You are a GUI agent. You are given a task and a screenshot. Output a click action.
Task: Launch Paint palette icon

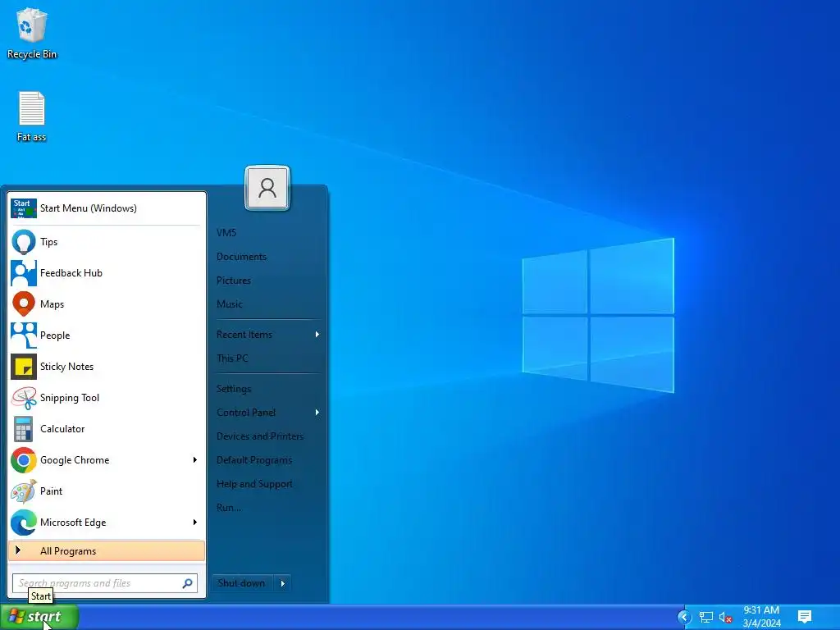[24, 491]
